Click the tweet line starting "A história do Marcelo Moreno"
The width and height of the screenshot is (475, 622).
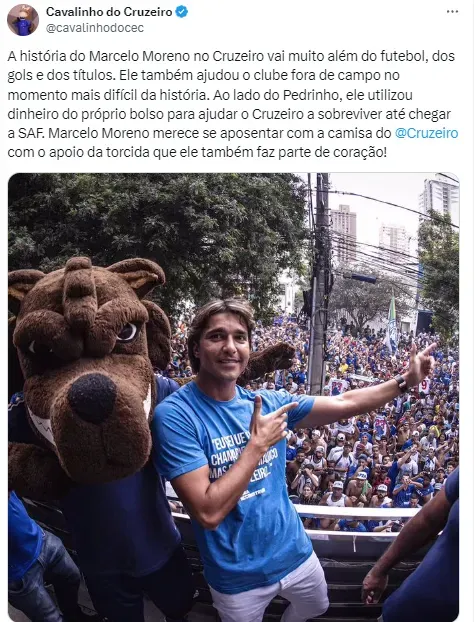click(231, 56)
